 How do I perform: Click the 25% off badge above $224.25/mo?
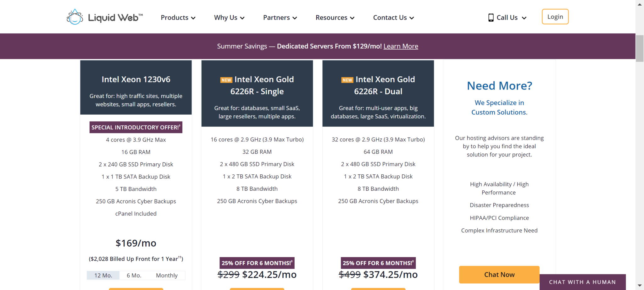pyautogui.click(x=257, y=263)
